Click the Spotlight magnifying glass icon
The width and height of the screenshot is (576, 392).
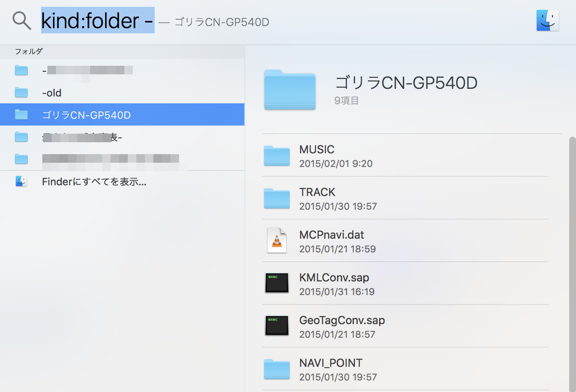21,20
